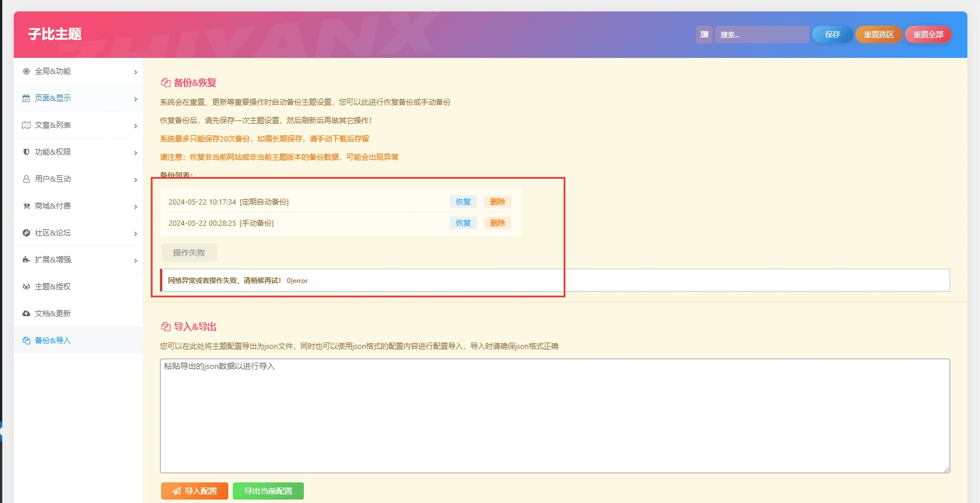
Task: Click the 扩展&增强 puzzle icon
Action: [26, 260]
